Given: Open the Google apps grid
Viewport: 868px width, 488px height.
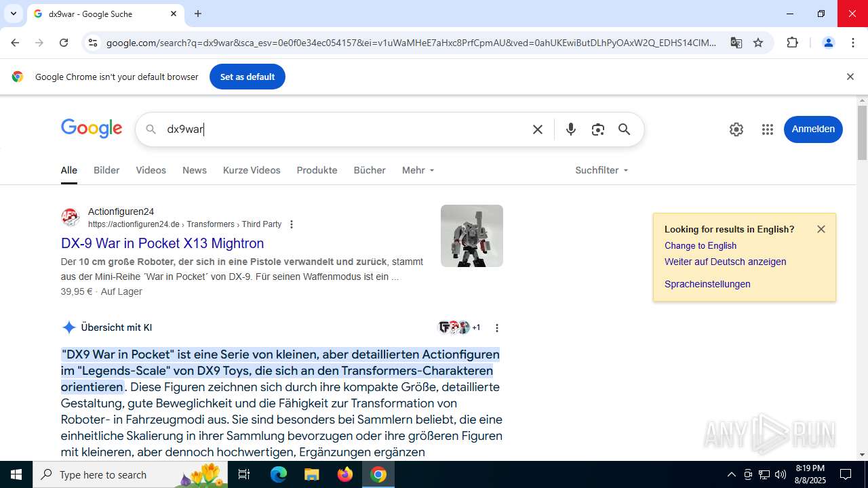Looking at the screenshot, I should coord(768,129).
